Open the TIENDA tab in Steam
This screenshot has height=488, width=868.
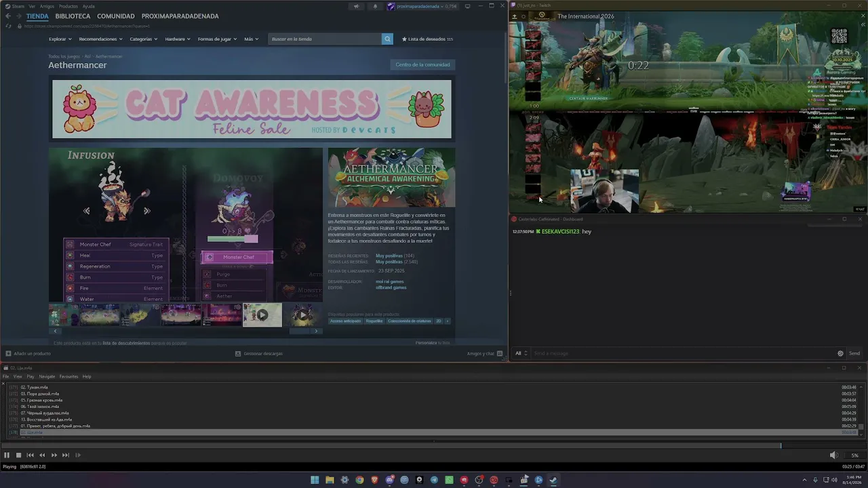click(37, 16)
